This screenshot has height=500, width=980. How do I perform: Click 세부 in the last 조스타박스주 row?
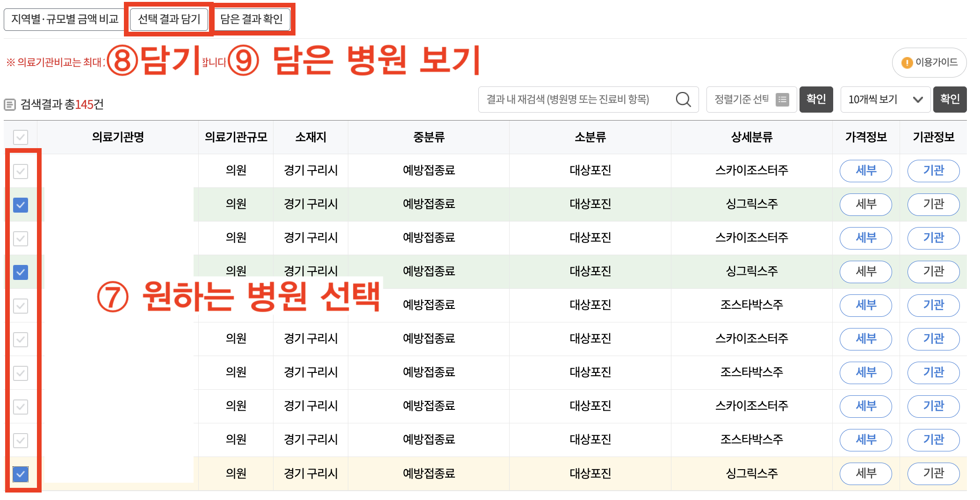866,440
